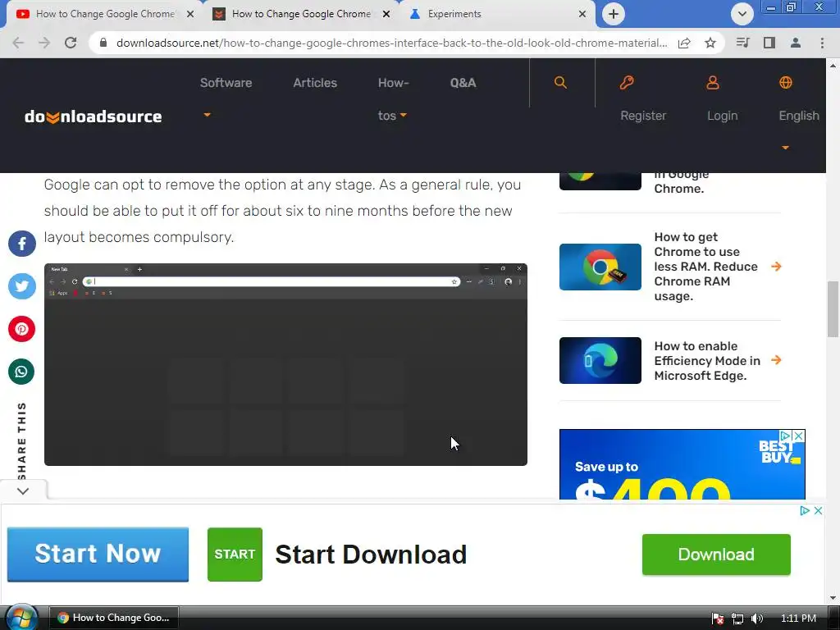Click the green Download ad button

(716, 555)
